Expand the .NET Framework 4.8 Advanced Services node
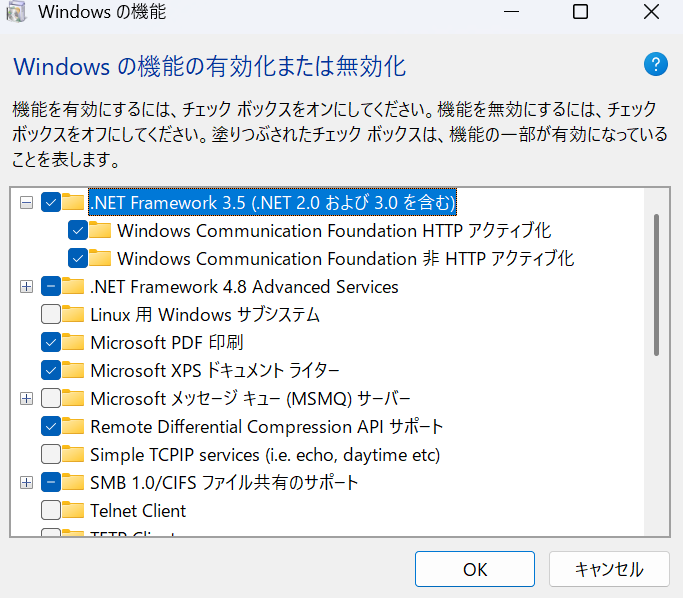 coord(26,287)
